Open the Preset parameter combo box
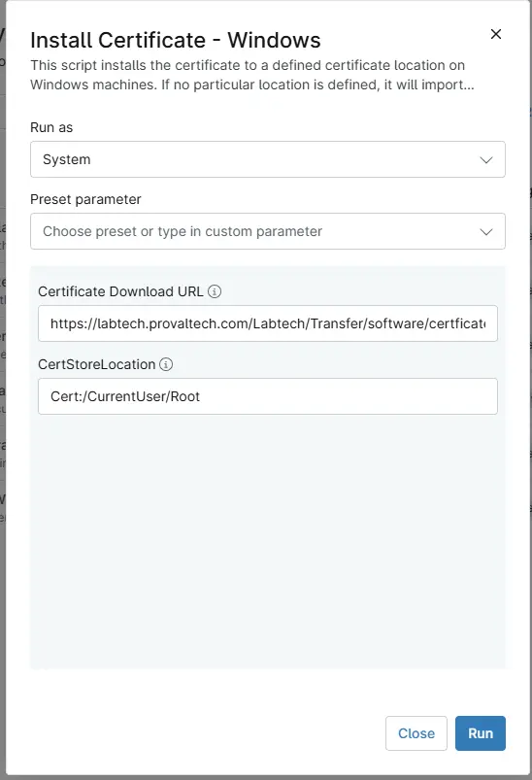532x780 pixels. 268,231
